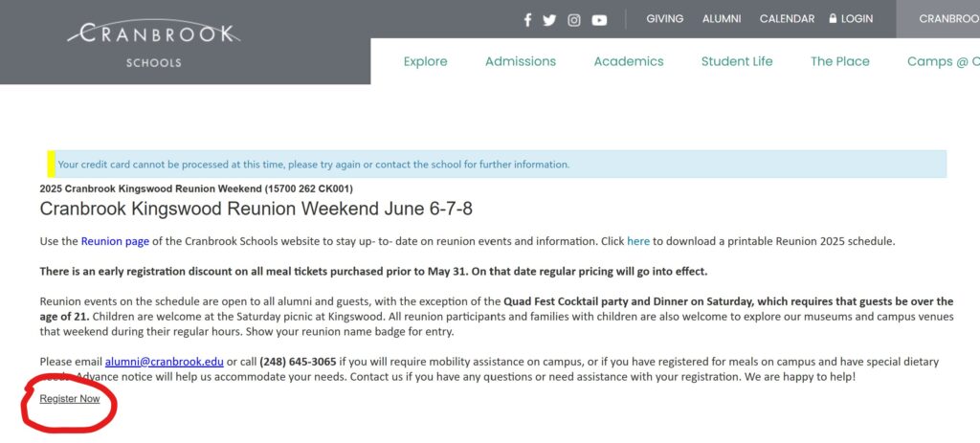Open the Calendar link

pos(787,19)
